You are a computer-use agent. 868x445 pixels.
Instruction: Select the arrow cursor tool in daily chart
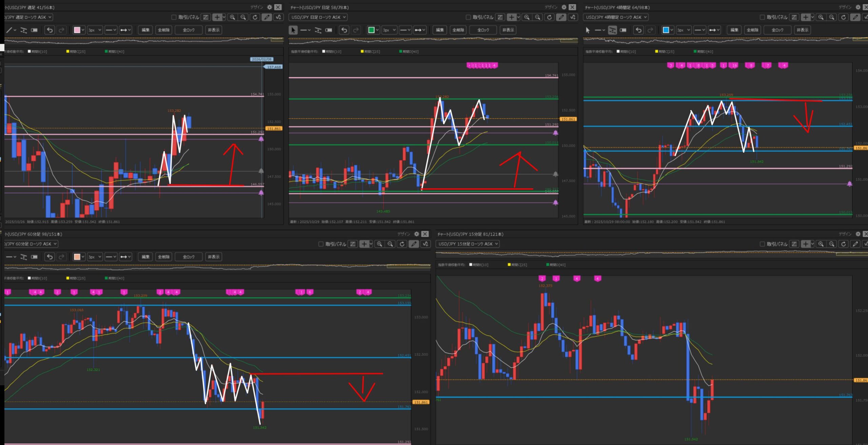pos(293,30)
